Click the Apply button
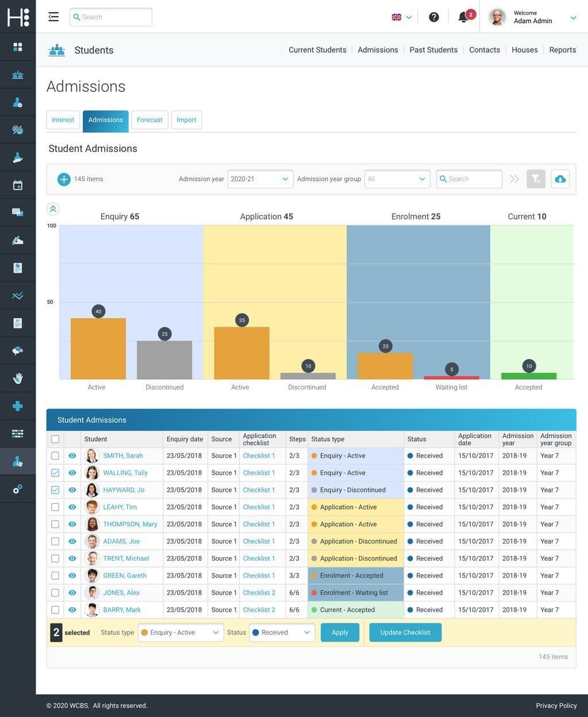Viewport: 588px width, 717px height. 340,632
